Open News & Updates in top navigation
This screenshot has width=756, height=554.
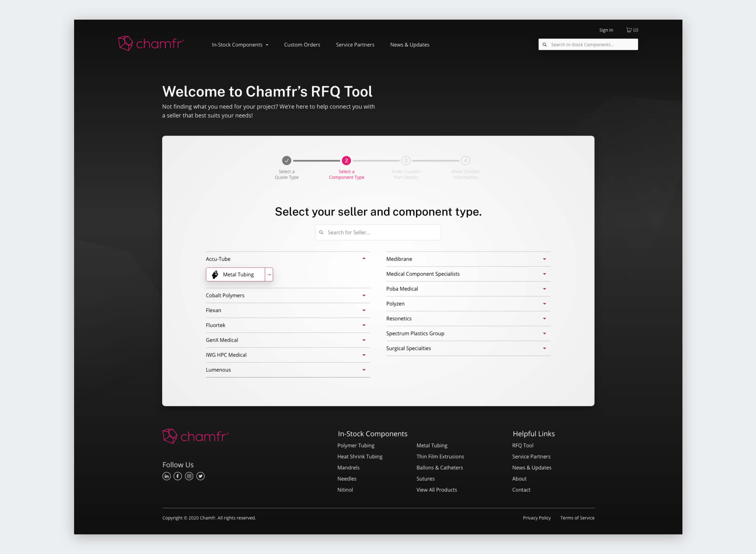410,45
